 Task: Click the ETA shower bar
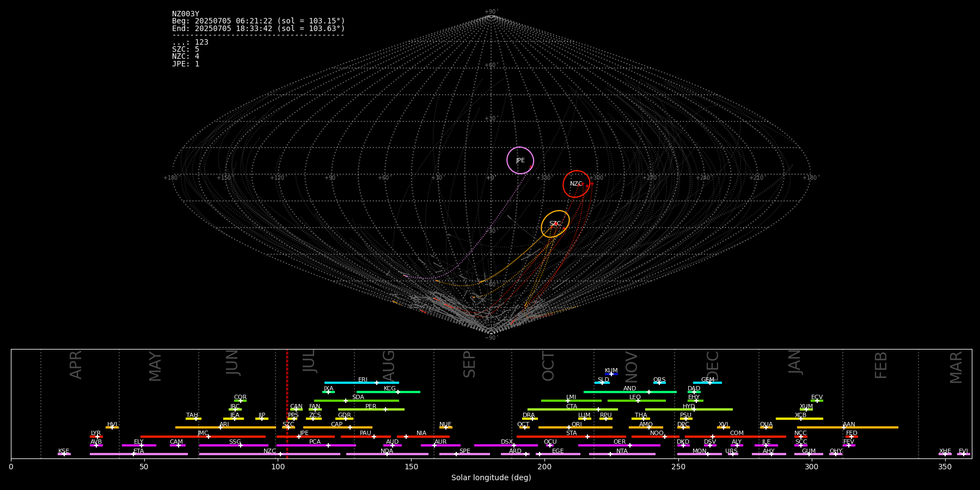(139, 454)
